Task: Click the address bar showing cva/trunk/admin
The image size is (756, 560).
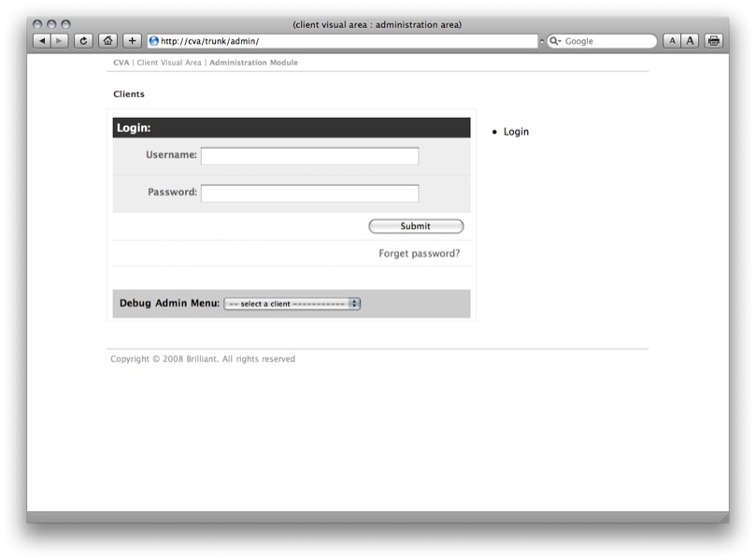Action: 346,41
